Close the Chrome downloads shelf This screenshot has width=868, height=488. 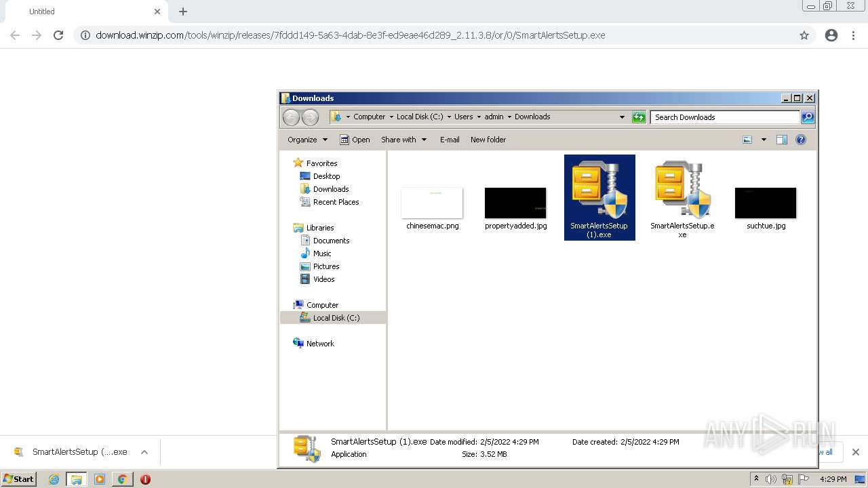tap(856, 452)
